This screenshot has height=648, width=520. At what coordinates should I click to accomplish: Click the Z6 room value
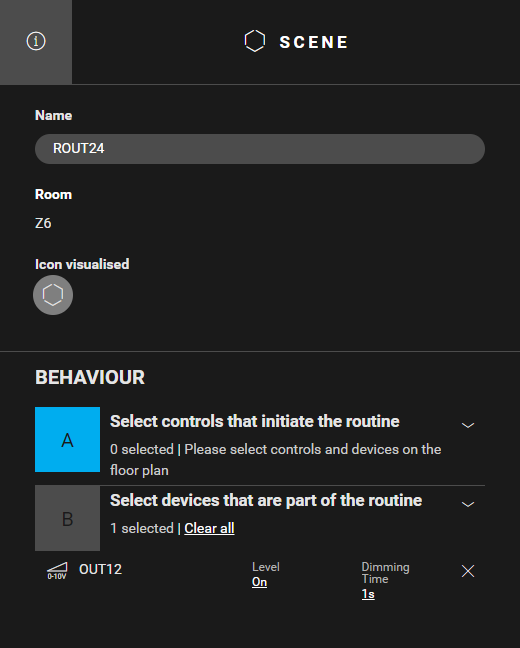(43, 224)
